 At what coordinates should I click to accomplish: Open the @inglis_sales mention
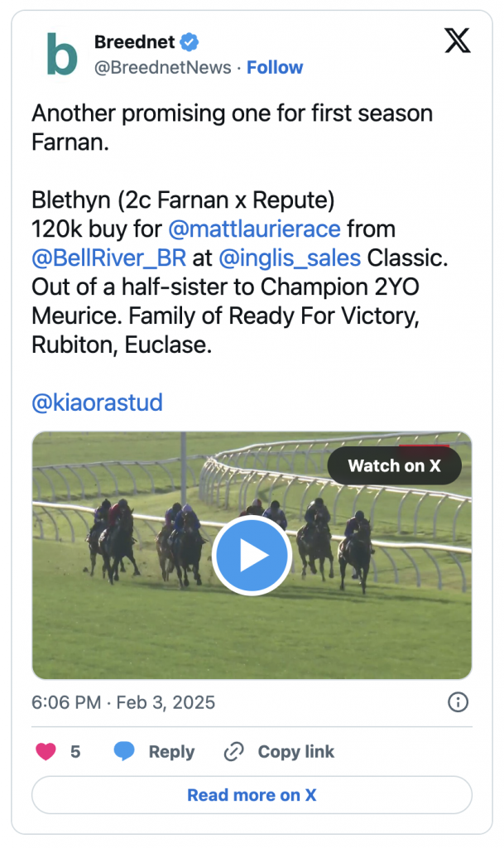tap(290, 258)
